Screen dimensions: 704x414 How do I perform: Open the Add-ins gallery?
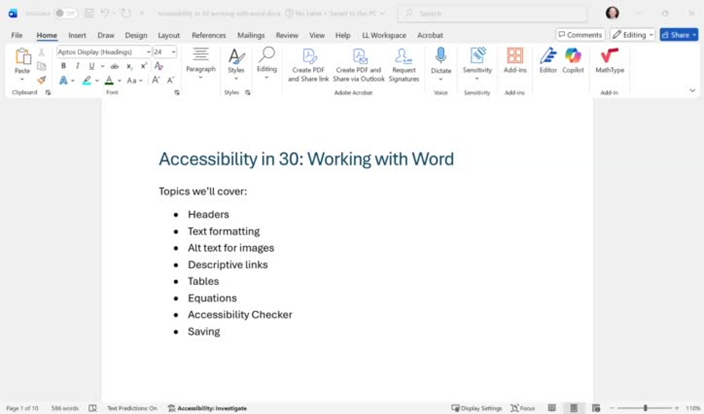(515, 61)
